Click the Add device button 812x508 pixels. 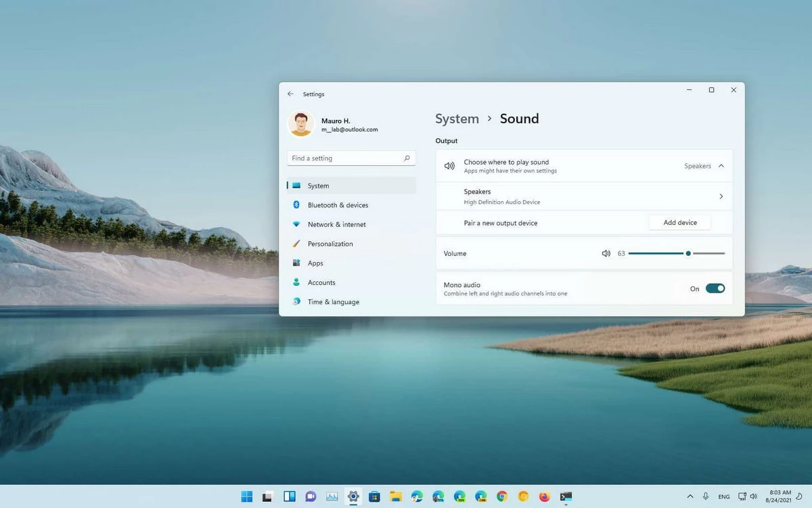[679, 223]
